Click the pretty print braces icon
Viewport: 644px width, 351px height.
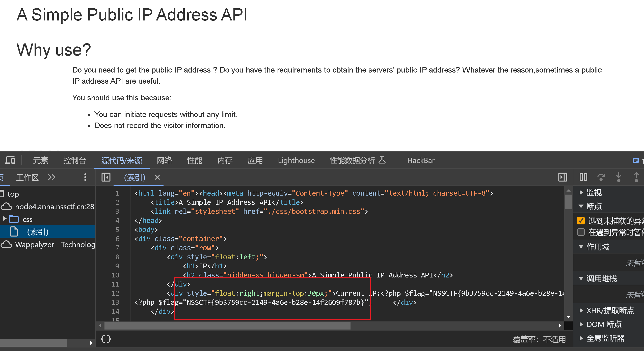106,339
